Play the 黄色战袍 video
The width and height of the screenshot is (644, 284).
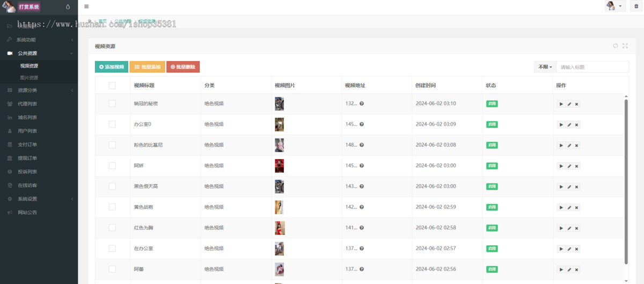tap(561, 207)
